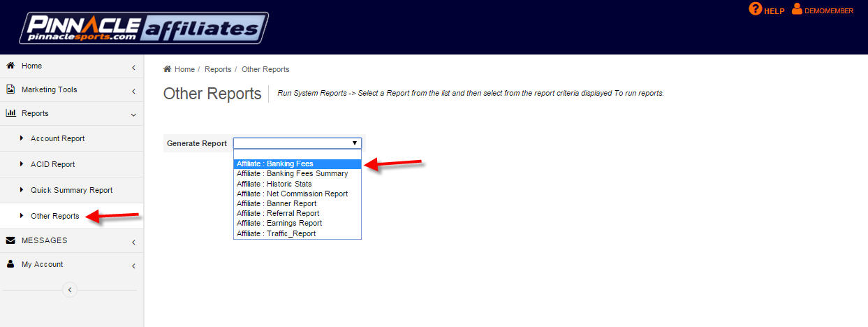
Task: Open the MESSAGES sidebar menu item
Action: click(72, 240)
